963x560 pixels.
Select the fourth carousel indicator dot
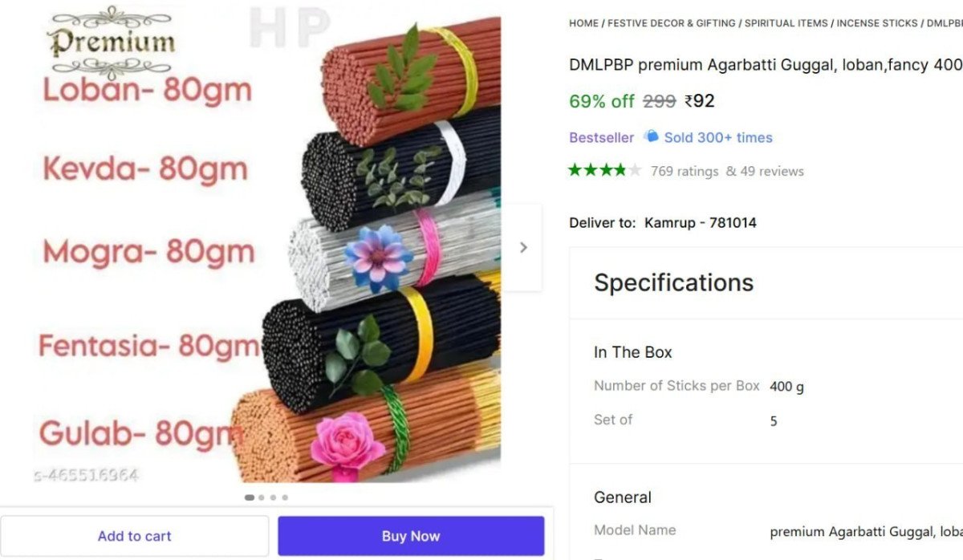[285, 497]
